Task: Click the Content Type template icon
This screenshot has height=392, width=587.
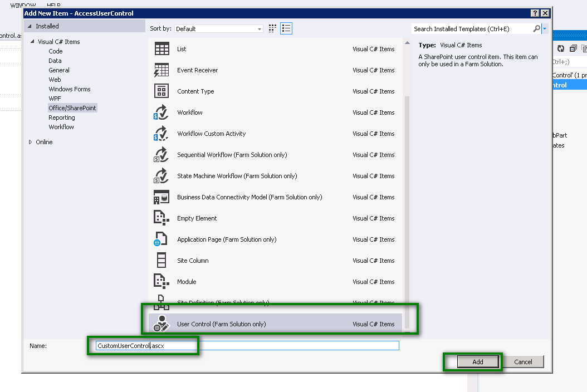Action: pos(162,91)
